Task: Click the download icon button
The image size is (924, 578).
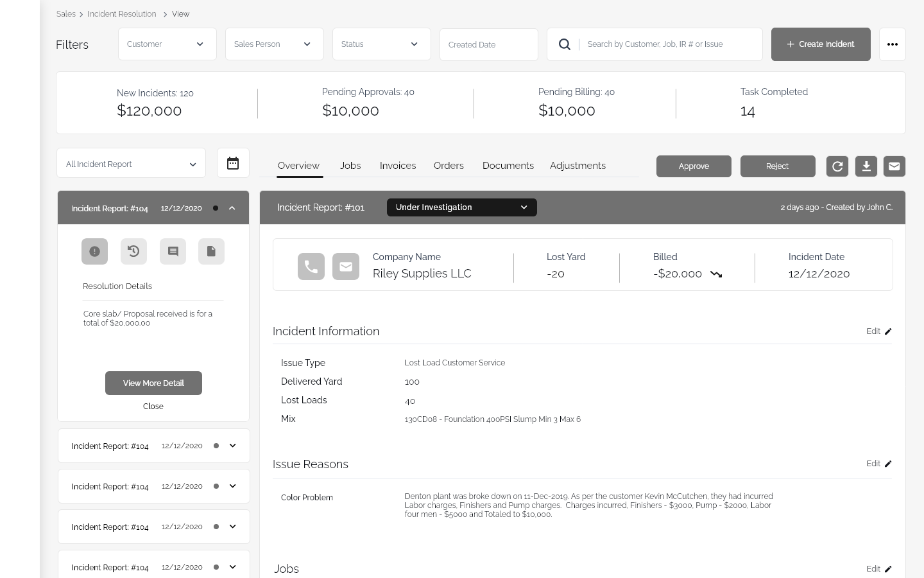Action: pyautogui.click(x=866, y=166)
